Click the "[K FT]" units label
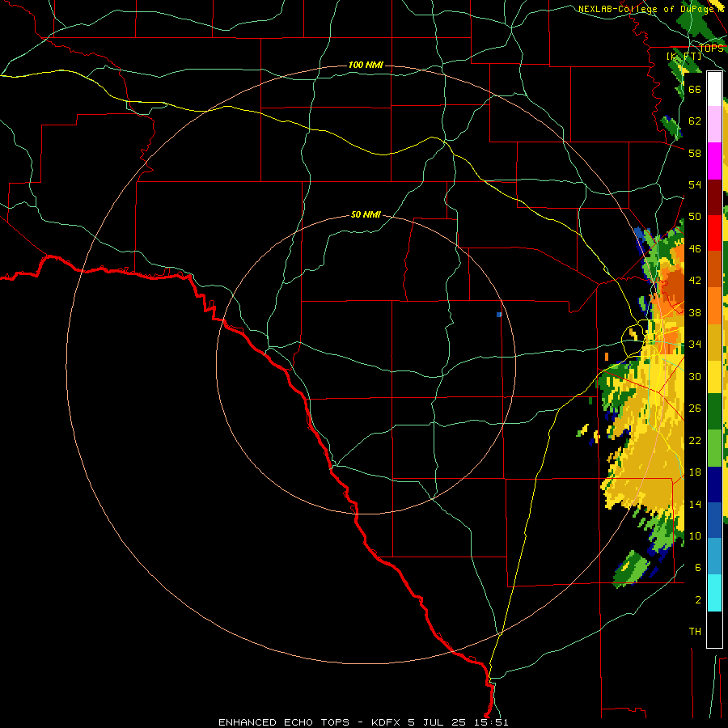Image resolution: width=728 pixels, height=728 pixels. click(684, 56)
